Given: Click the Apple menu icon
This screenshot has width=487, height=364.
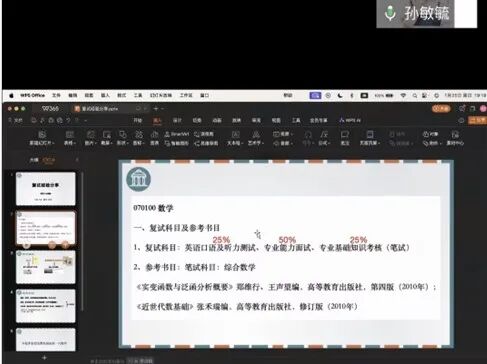Looking at the screenshot, I should coord(11,95).
